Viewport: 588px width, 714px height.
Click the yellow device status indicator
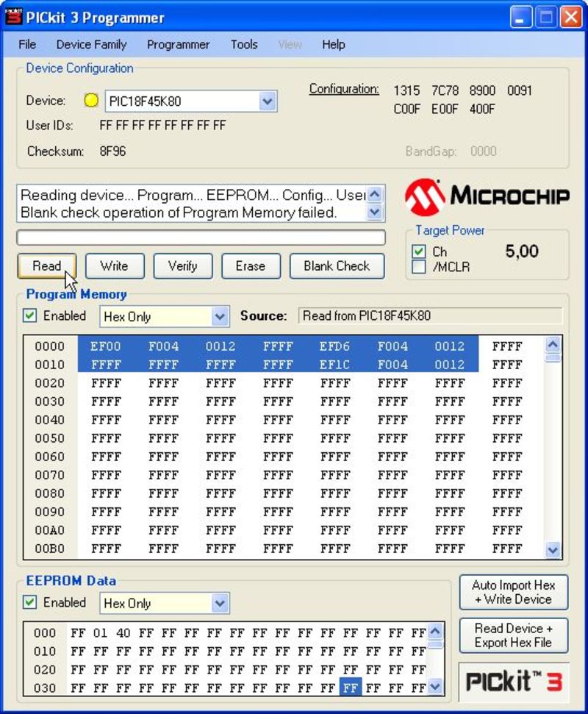pyautogui.click(x=90, y=100)
